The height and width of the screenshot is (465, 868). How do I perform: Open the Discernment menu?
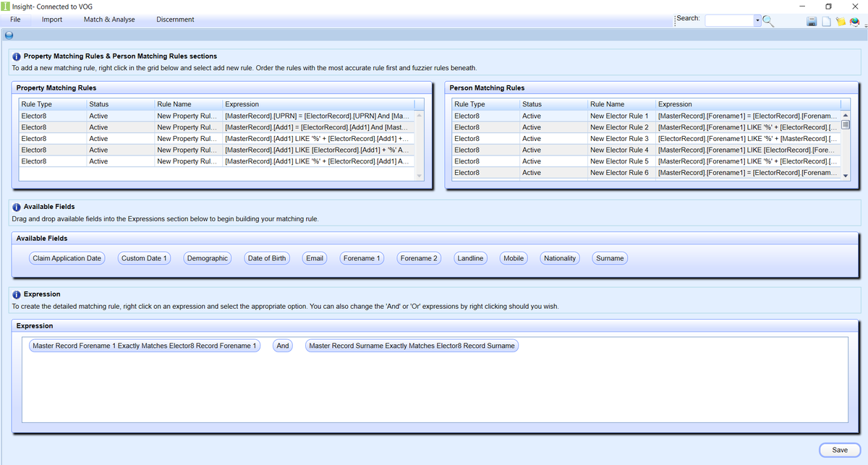coord(175,20)
